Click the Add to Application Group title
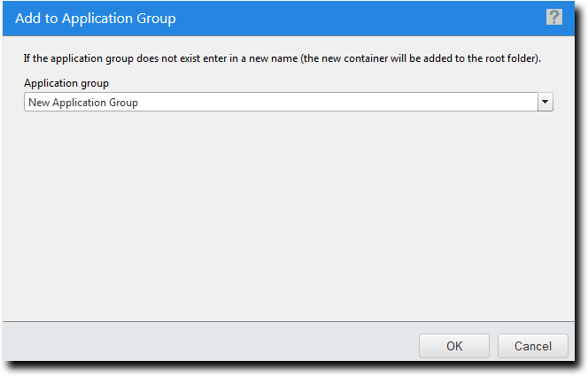 tap(96, 18)
